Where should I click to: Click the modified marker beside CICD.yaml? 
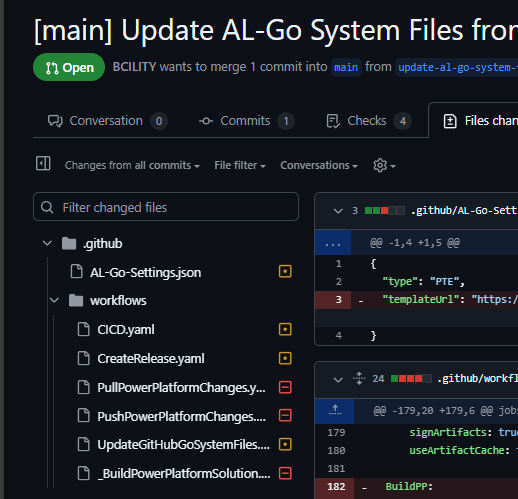pos(285,329)
